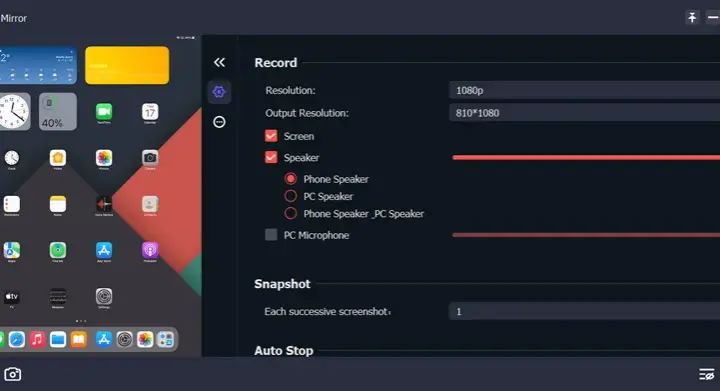This screenshot has height=391, width=720.
Task: Open FaceTime on the mirrored iPad
Action: 104,112
